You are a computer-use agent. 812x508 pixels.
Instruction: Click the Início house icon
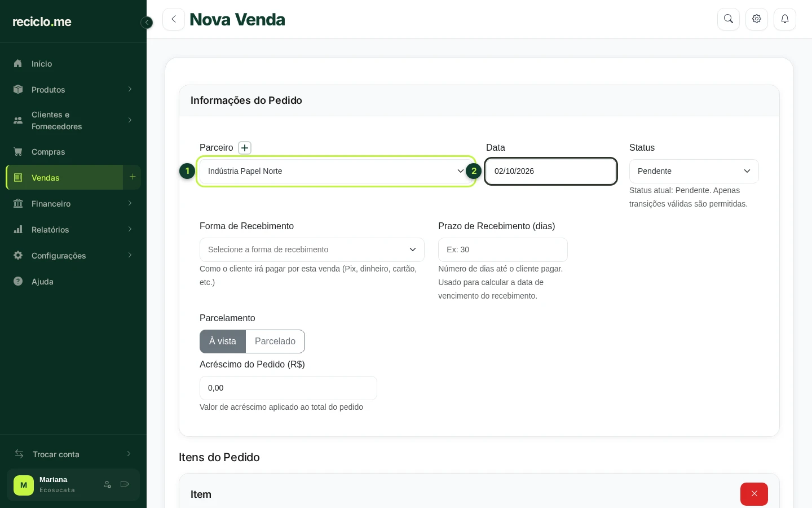(x=18, y=64)
